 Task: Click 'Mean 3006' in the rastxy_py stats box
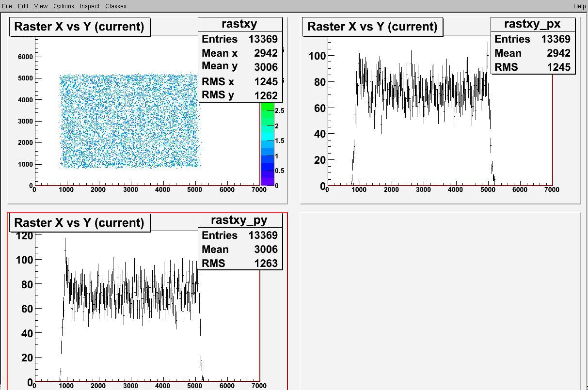click(240, 249)
